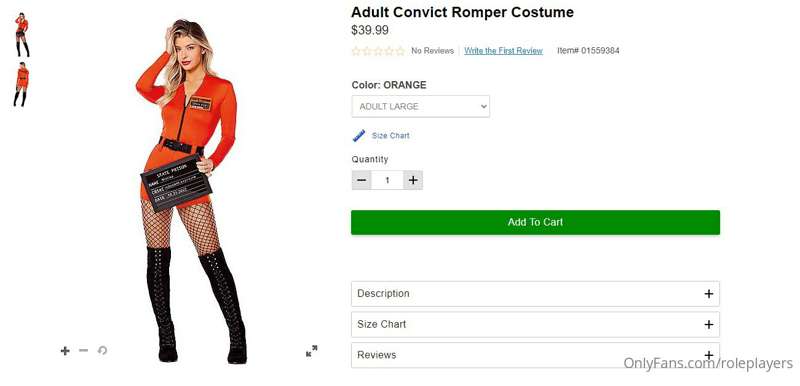
Task: Increase quantity with the plus button
Action: click(x=413, y=180)
